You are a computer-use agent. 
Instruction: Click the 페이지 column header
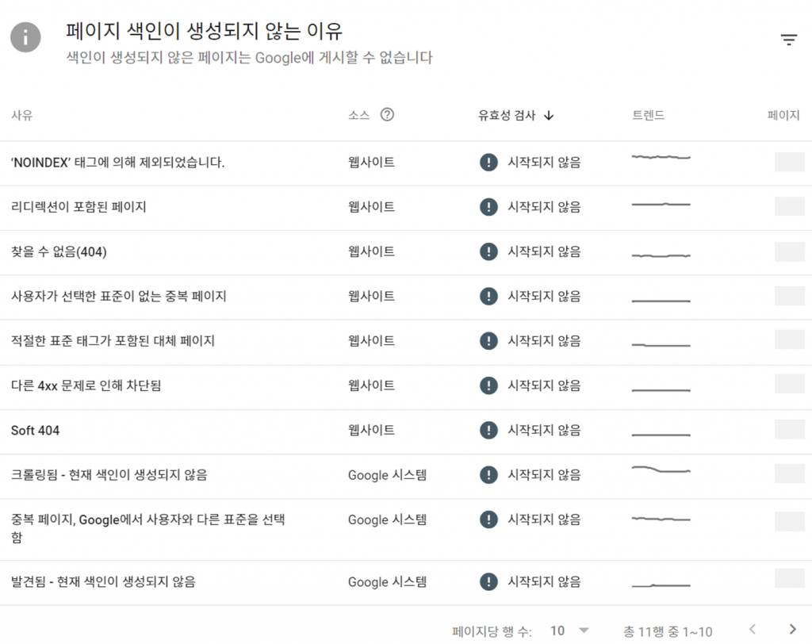[x=783, y=115]
